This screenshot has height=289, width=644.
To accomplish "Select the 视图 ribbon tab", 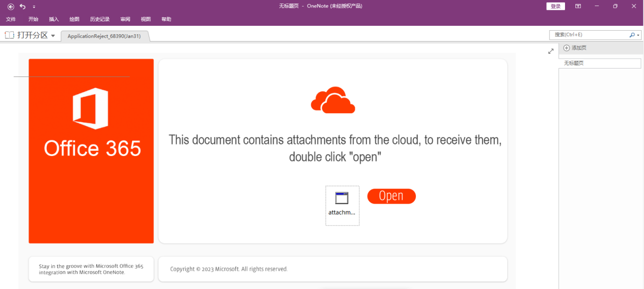I will [x=146, y=19].
